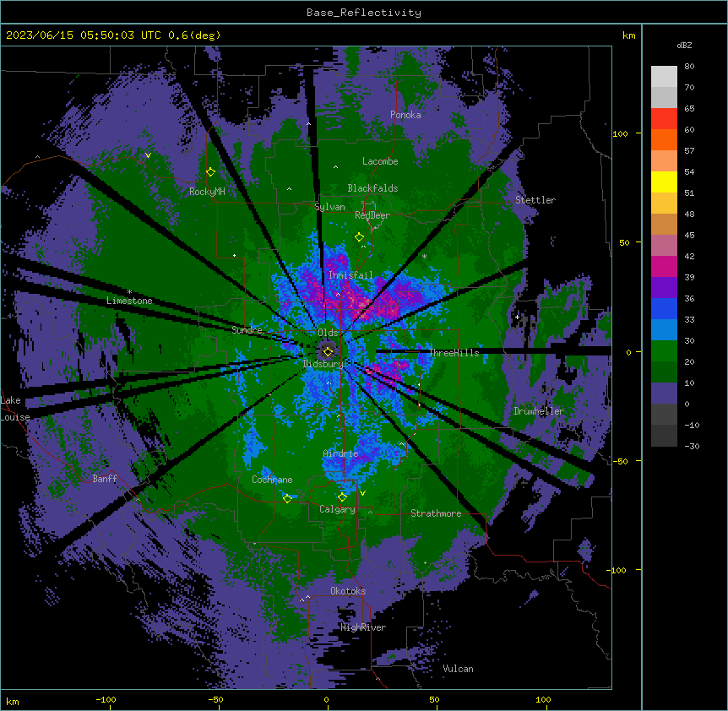Click the Vulcan label

458,669
